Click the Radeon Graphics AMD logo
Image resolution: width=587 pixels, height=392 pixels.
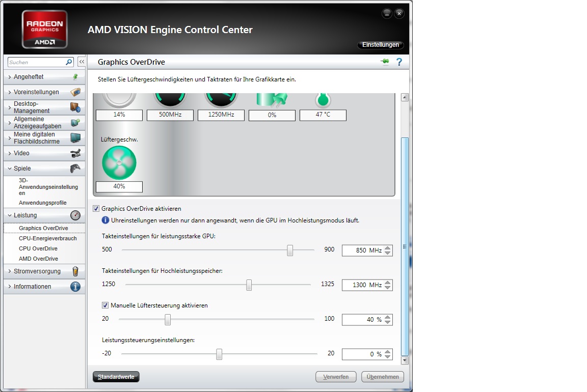click(x=44, y=29)
